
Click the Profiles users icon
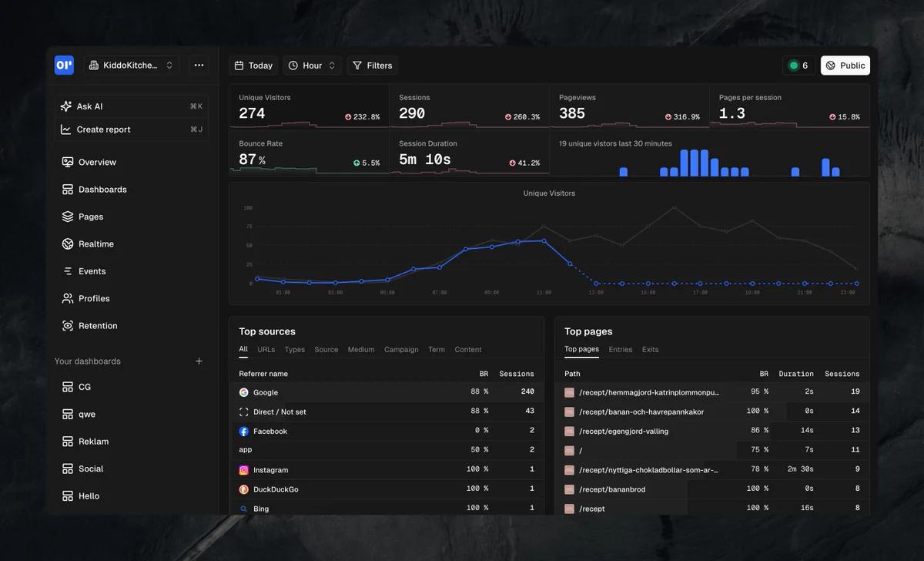tap(68, 298)
